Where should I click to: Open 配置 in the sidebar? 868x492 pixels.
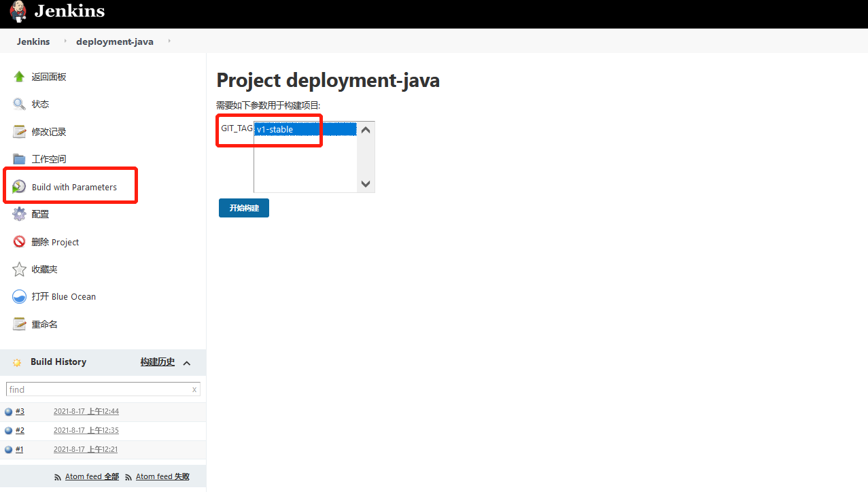tap(40, 214)
